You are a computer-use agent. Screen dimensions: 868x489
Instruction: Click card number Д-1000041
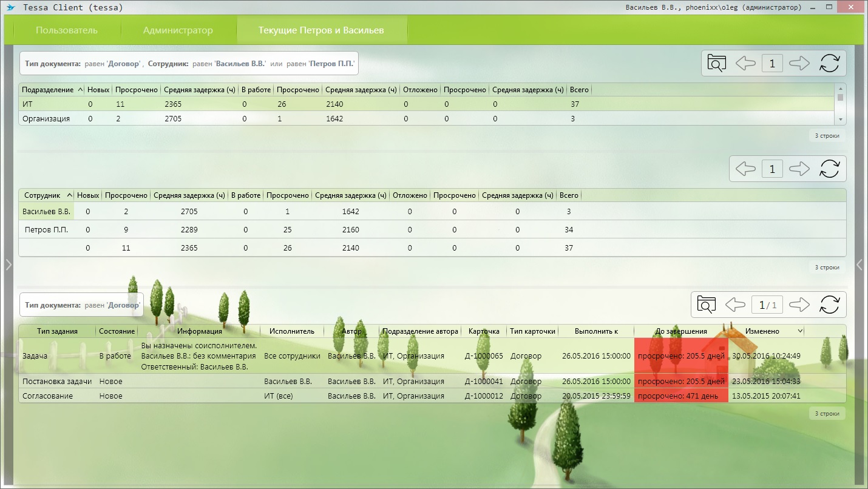484,382
